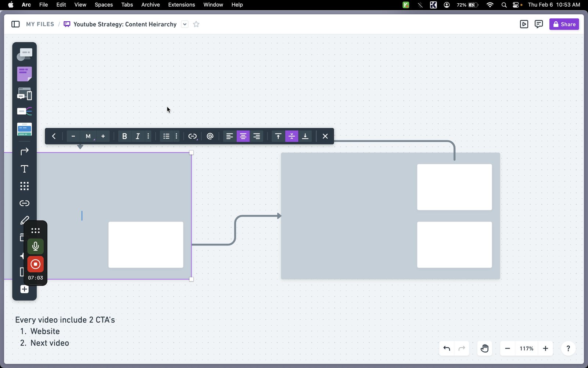Select the sticky note tool
The image size is (588, 368).
click(x=24, y=74)
